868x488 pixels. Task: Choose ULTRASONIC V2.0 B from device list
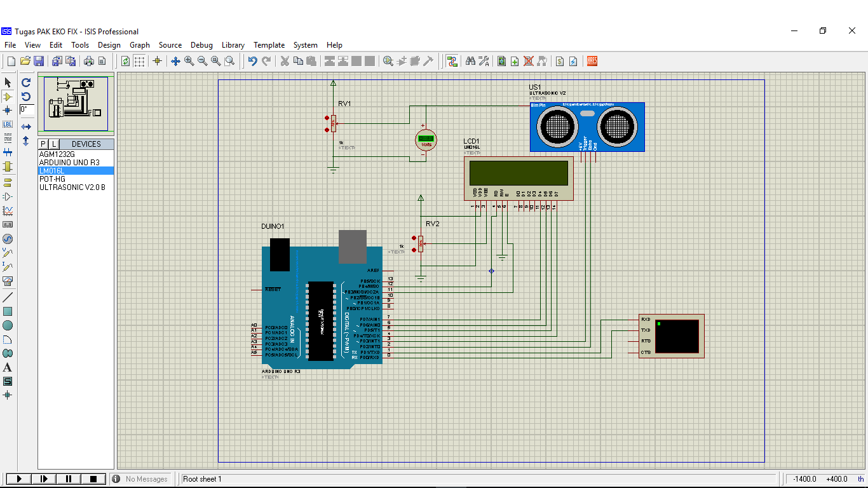(x=76, y=187)
